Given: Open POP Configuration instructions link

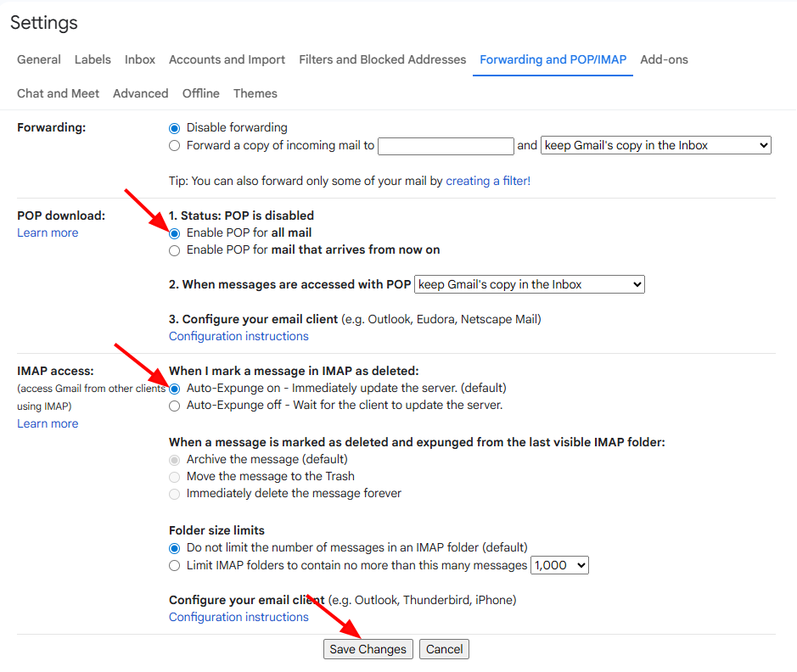Looking at the screenshot, I should click(239, 336).
